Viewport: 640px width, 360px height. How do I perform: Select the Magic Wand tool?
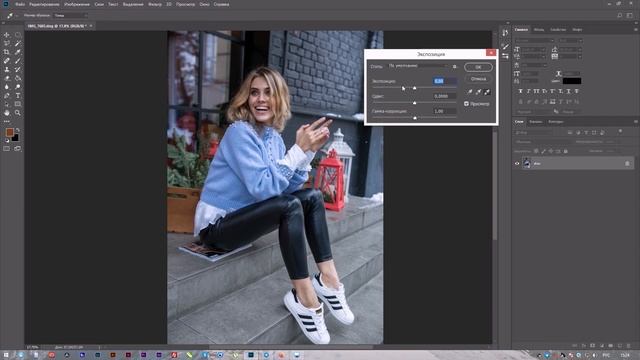[x=18, y=44]
